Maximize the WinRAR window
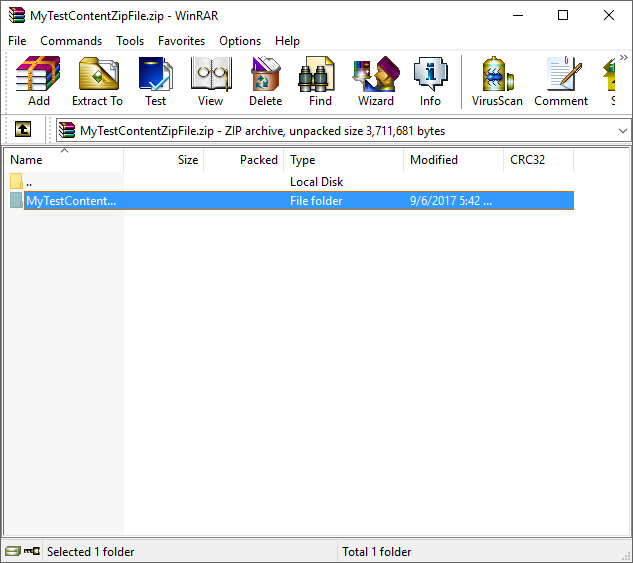The image size is (633, 563). click(563, 15)
